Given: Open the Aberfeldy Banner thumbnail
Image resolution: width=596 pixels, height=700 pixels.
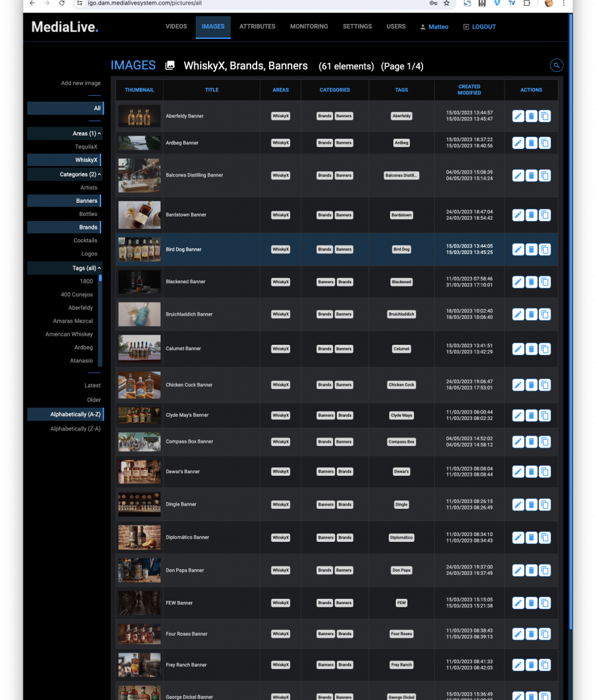Looking at the screenshot, I should [x=139, y=116].
